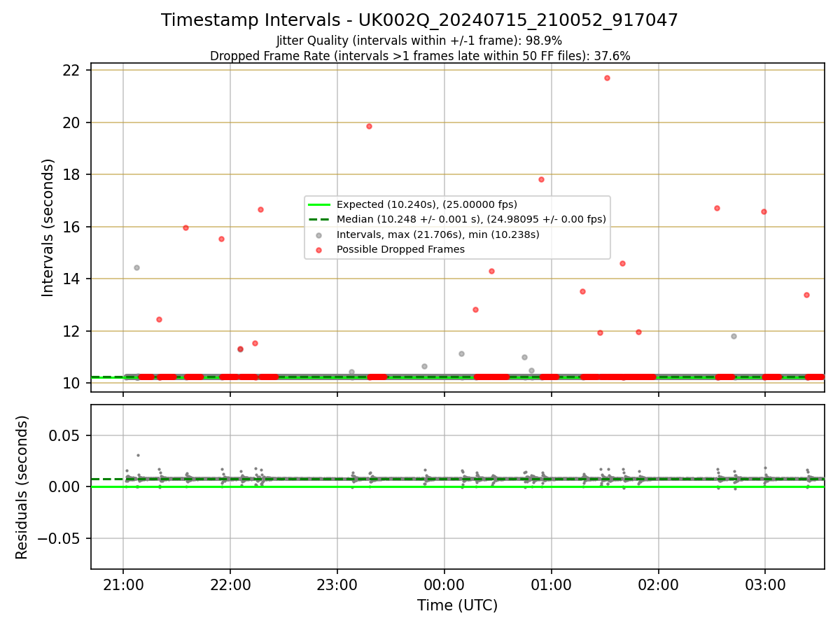Click the 'Time (UTC)' x-axis label
The width and height of the screenshot is (840, 630).
point(457,605)
